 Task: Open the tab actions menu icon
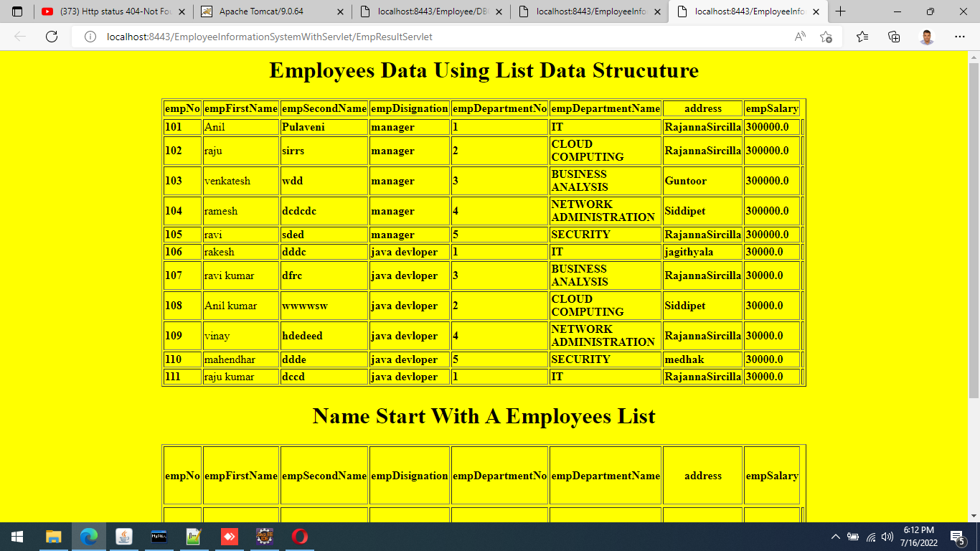pyautogui.click(x=17, y=11)
